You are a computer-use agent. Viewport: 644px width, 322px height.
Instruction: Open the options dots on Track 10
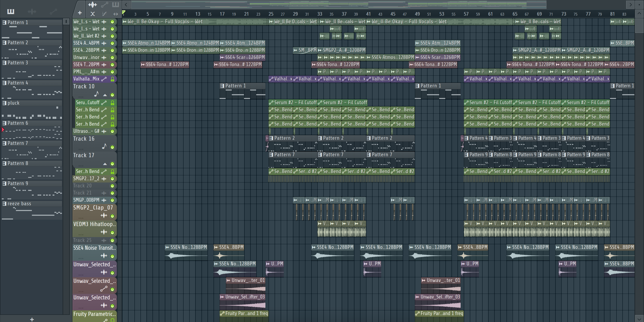click(81, 97)
